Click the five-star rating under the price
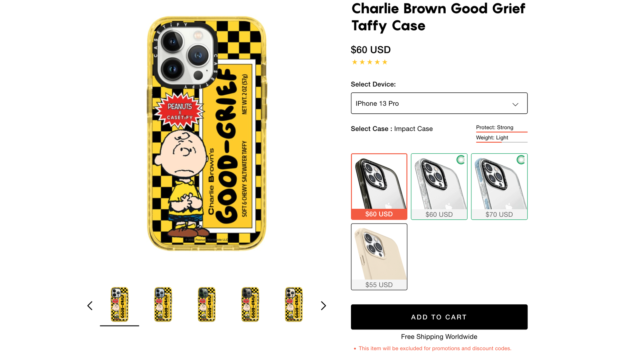 pyautogui.click(x=370, y=62)
